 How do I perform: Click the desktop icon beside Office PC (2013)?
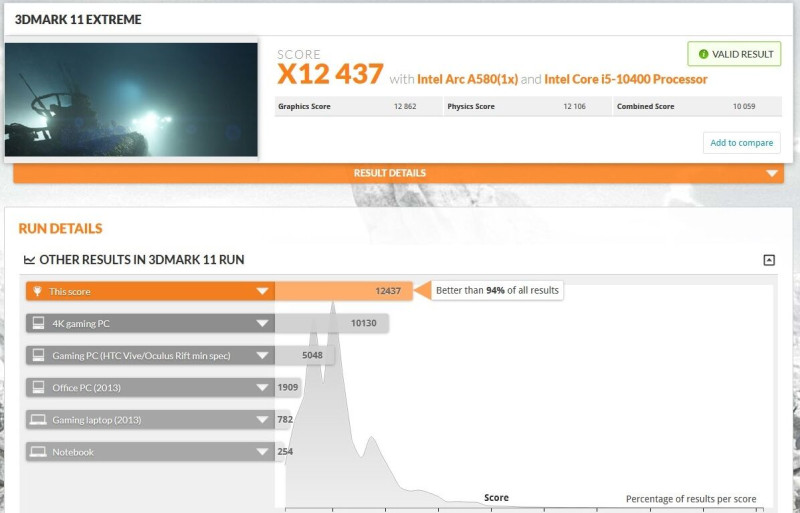pyautogui.click(x=38, y=387)
